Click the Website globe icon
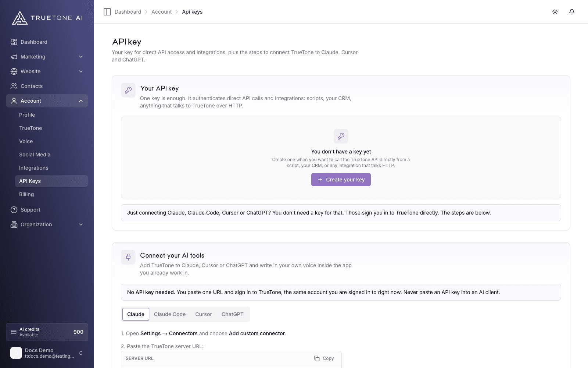This screenshot has height=368, width=588. (14, 71)
